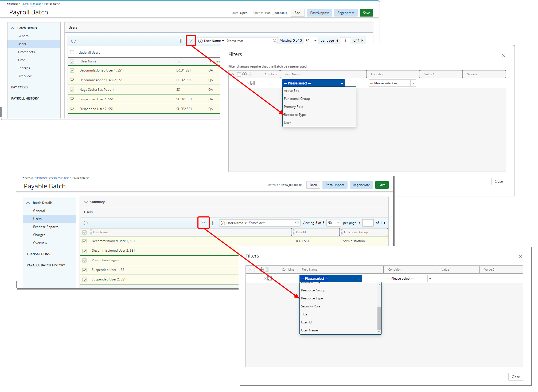The width and height of the screenshot is (538, 392).
Task: Click the search magnifier in Payable Batch
Action: (x=297, y=223)
